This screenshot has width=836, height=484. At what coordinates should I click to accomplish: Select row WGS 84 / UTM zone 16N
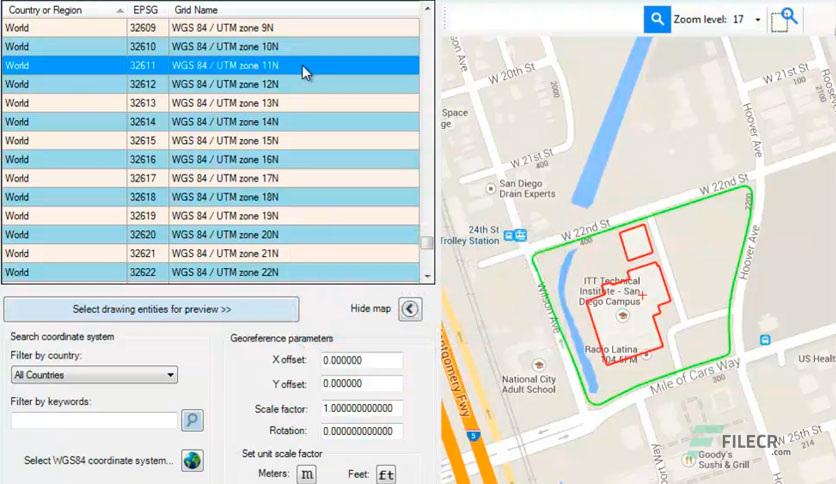pyautogui.click(x=211, y=159)
